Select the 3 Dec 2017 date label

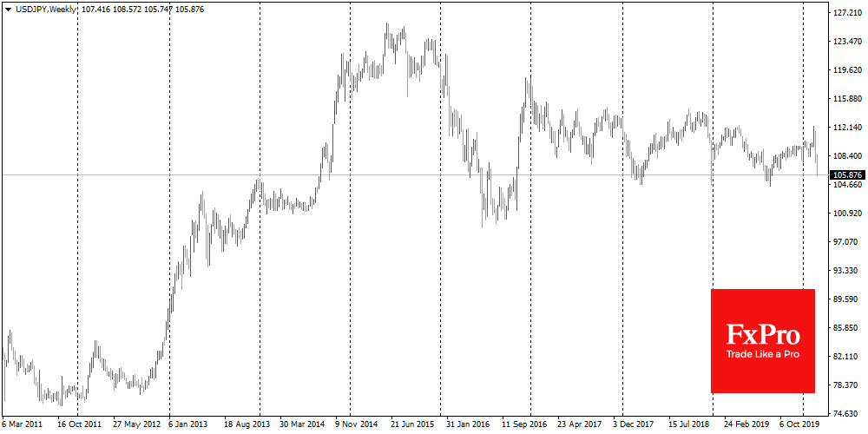tap(632, 425)
